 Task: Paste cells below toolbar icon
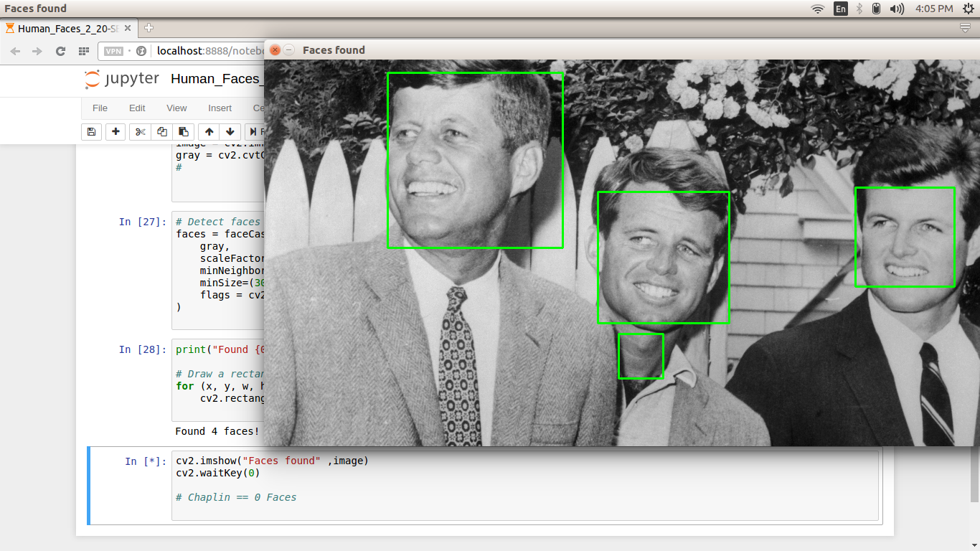pos(184,132)
